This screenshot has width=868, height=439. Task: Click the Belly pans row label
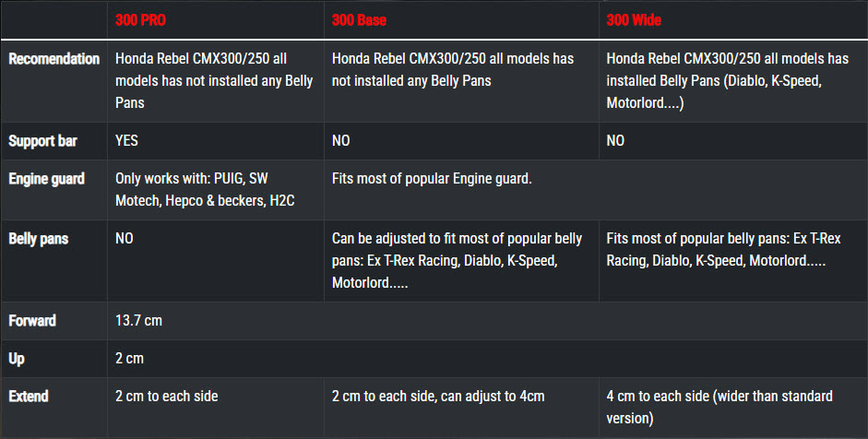(38, 239)
